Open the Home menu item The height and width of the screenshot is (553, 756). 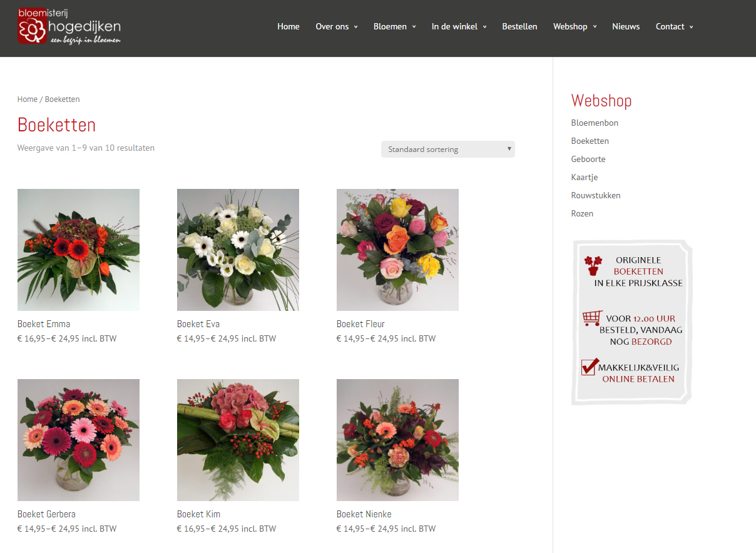[x=289, y=26]
